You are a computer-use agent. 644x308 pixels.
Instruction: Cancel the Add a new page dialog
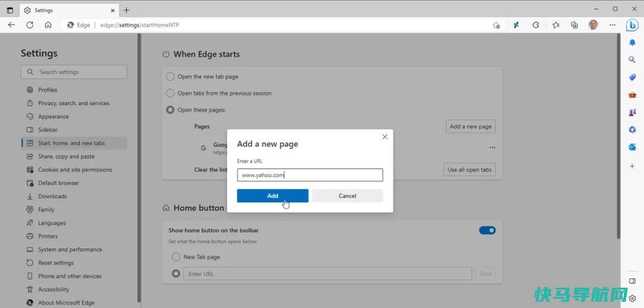[348, 196]
